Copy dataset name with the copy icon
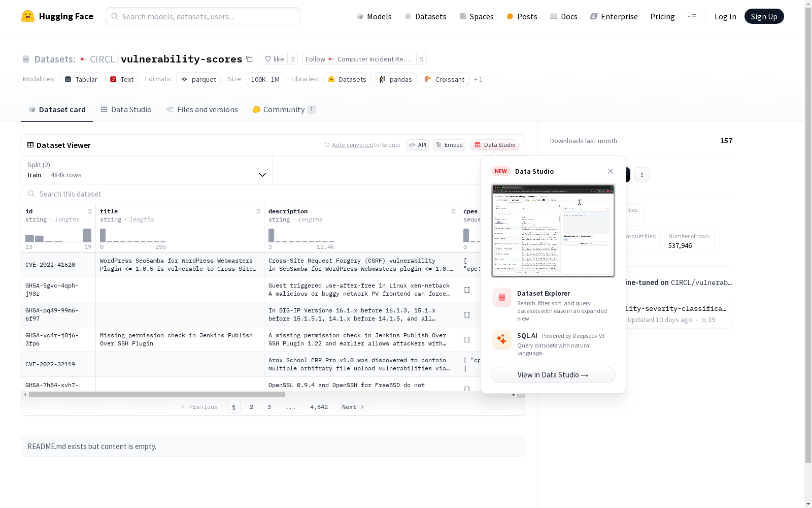This screenshot has width=812, height=508. pyautogui.click(x=249, y=59)
